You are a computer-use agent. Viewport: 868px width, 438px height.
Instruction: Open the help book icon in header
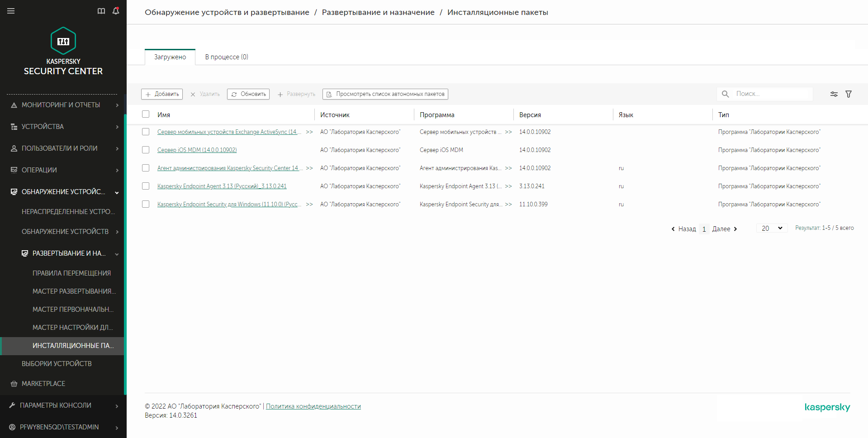(x=101, y=10)
